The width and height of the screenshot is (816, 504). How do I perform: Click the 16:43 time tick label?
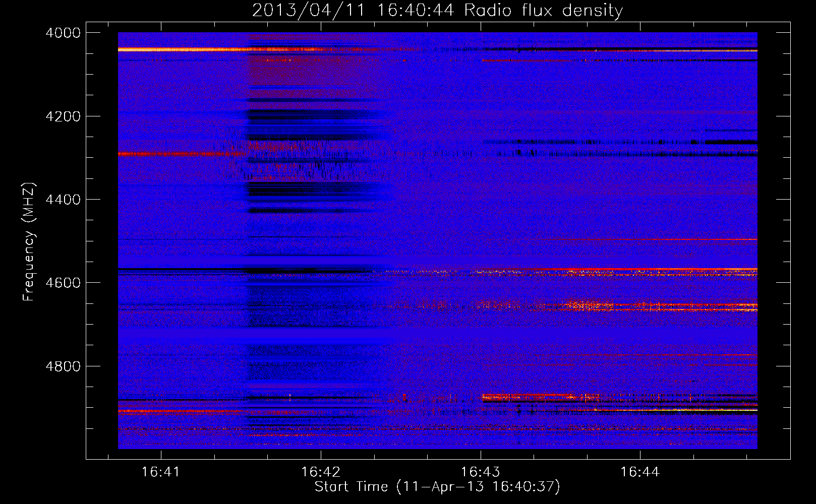pyautogui.click(x=480, y=472)
